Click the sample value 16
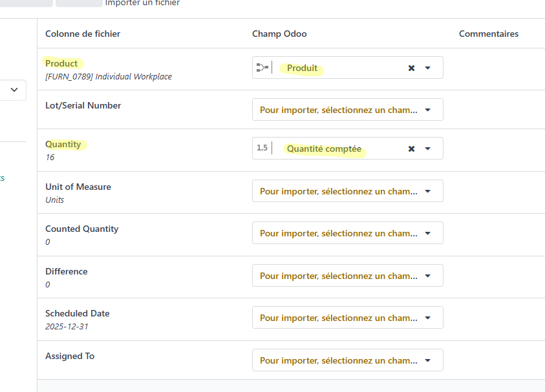This screenshot has height=392, width=545. pos(50,158)
